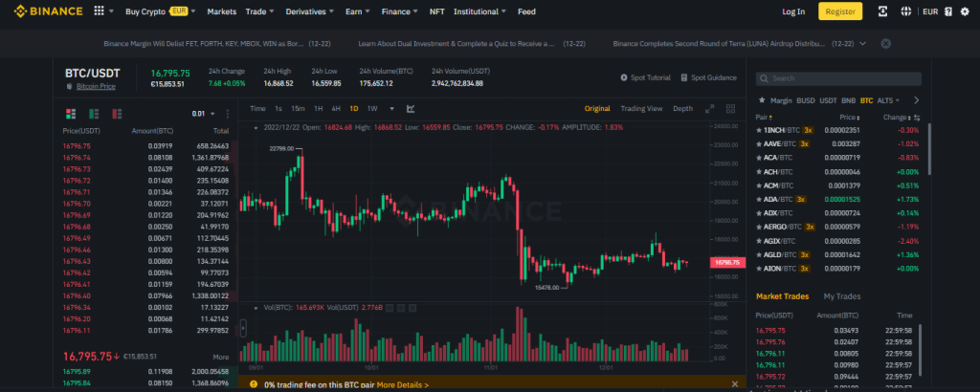This screenshot has width=980, height=392.
Task: Open the settings gear icon
Action: tap(965, 11)
